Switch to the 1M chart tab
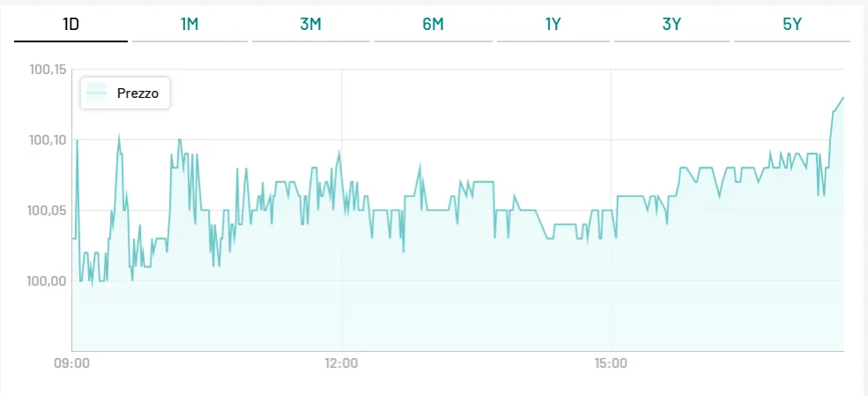The height and width of the screenshot is (396, 868). pyautogui.click(x=189, y=25)
